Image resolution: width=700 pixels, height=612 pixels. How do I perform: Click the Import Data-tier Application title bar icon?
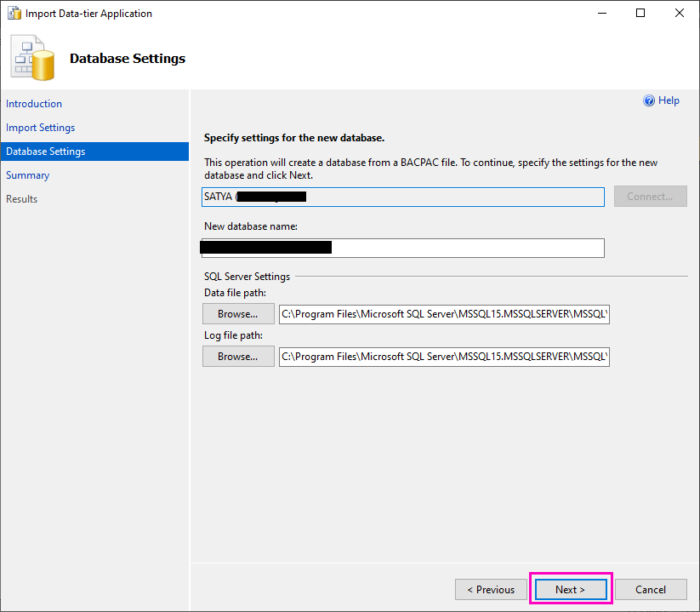point(14,13)
